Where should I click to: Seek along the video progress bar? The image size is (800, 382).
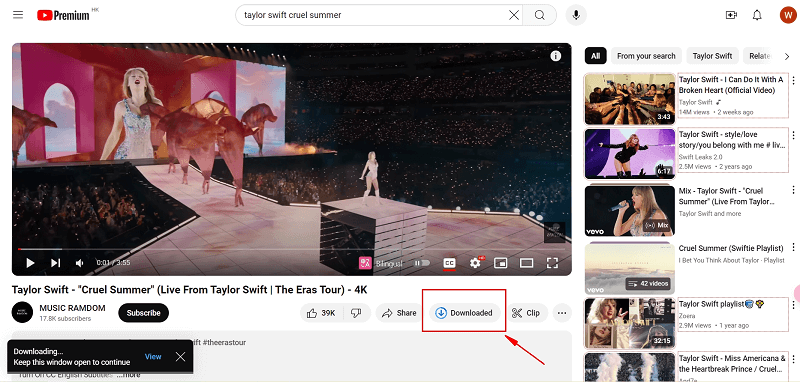(292, 249)
